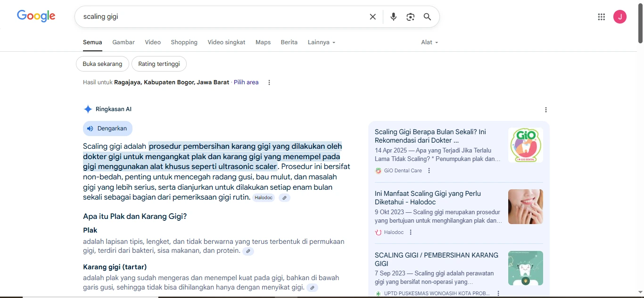Play audio with the Dengarkan button
The height and width of the screenshot is (298, 644).
coord(107,129)
